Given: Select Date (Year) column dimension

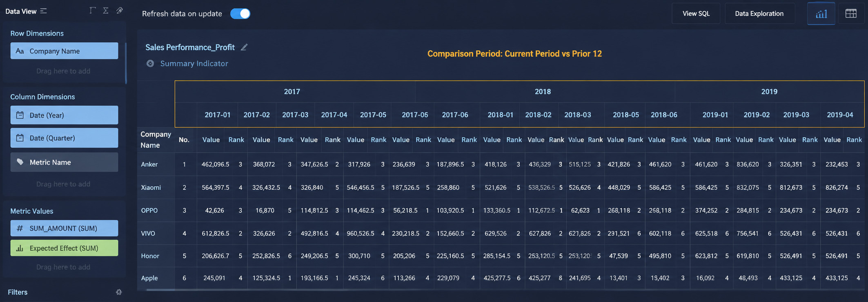Looking at the screenshot, I should click(64, 115).
